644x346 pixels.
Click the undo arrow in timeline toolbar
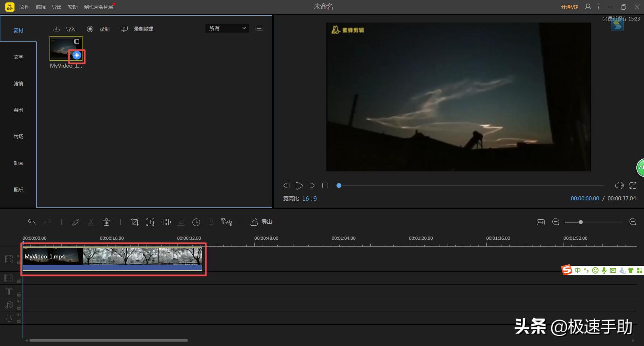pyautogui.click(x=32, y=222)
